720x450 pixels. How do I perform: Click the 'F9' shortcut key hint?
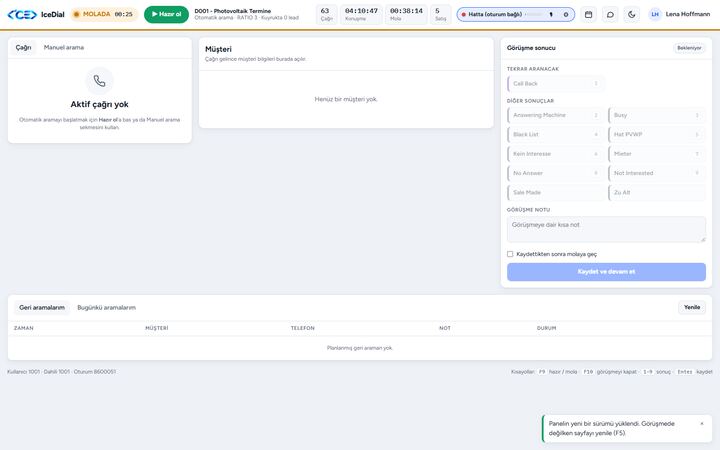click(x=542, y=372)
